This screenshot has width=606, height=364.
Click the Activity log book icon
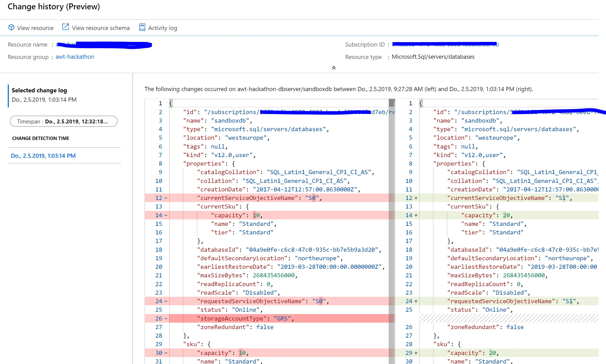(142, 27)
